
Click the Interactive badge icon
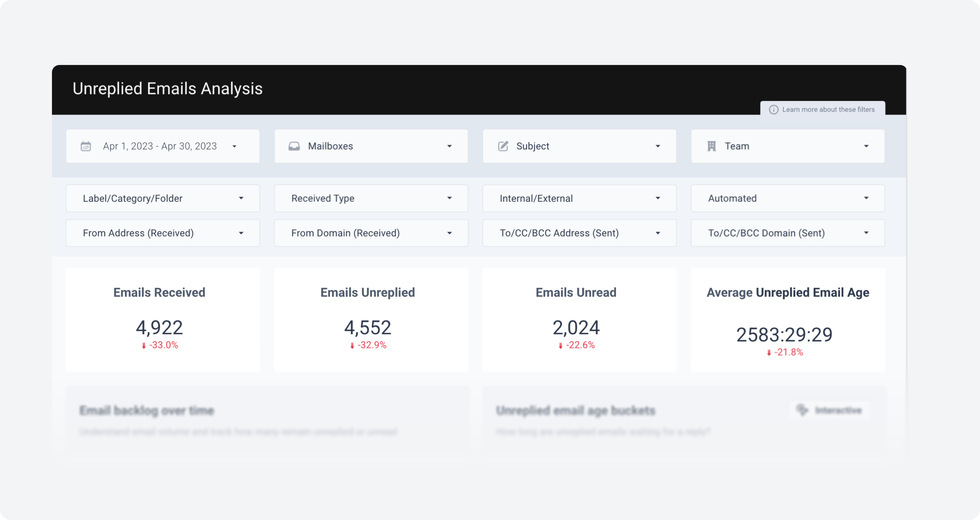(x=802, y=410)
